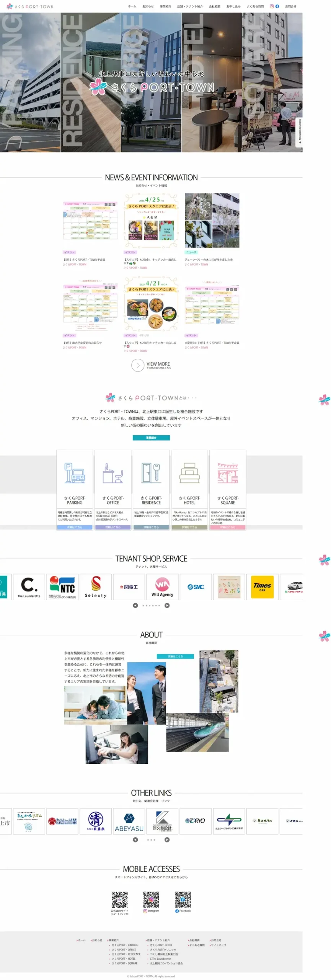Screen dimensions: 331x980
Task: Click the VIEW MORE circle arrow icon
Action: pyautogui.click(x=138, y=365)
